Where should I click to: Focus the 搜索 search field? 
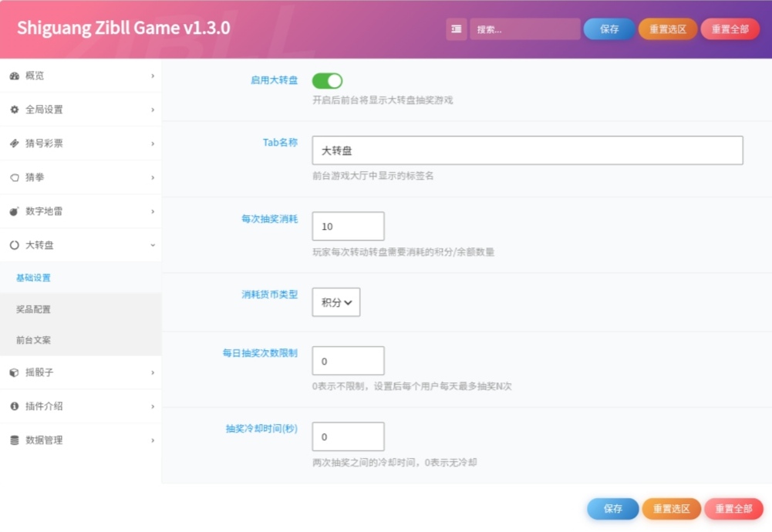(x=525, y=29)
